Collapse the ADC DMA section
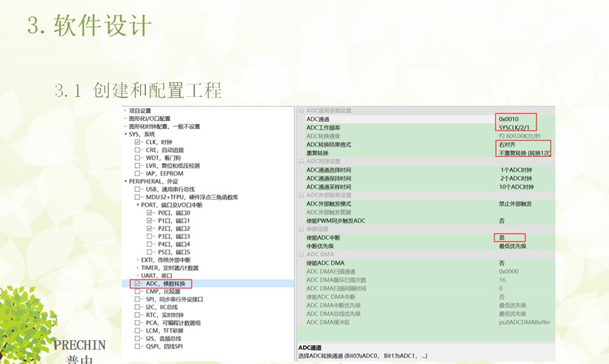 tap(301, 254)
